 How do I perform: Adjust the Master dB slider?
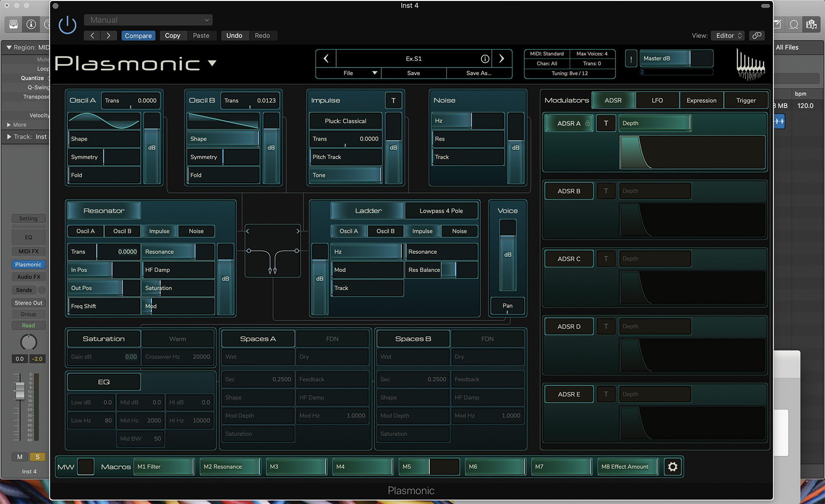point(676,59)
